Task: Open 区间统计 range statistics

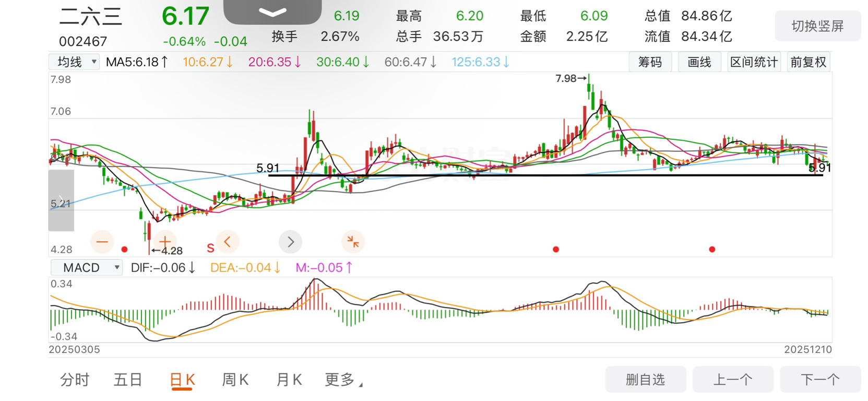Action: [x=754, y=62]
